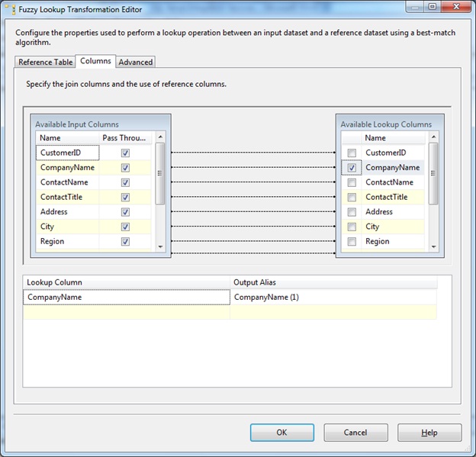Click the Fuzzy Lookup editor title bar icon
Image resolution: width=476 pixels, height=457 pixels.
(x=11, y=9)
